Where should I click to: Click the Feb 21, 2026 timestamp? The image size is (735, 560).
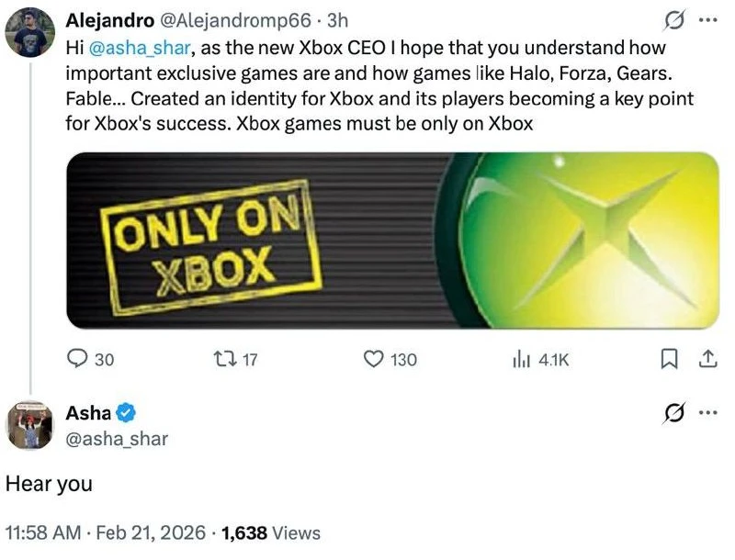141,532
